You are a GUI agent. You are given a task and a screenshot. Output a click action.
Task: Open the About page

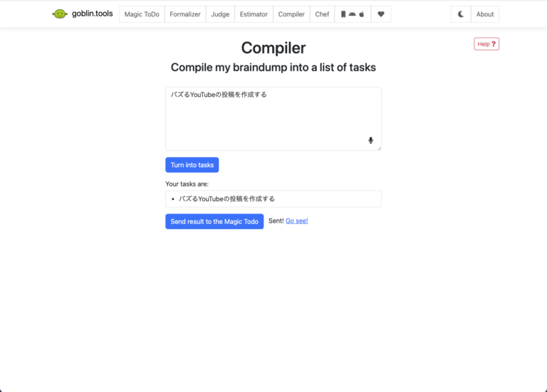pyautogui.click(x=485, y=14)
